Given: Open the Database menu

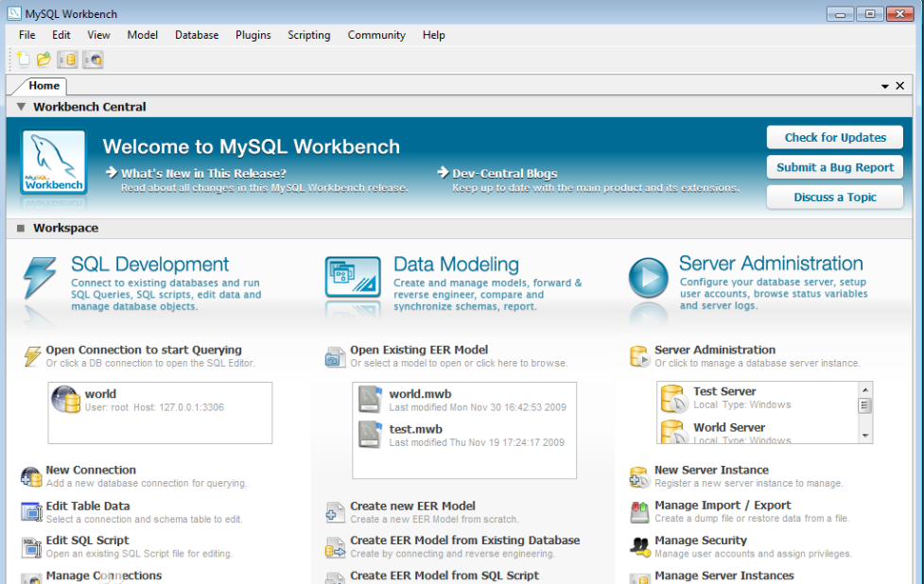Looking at the screenshot, I should tap(197, 35).
